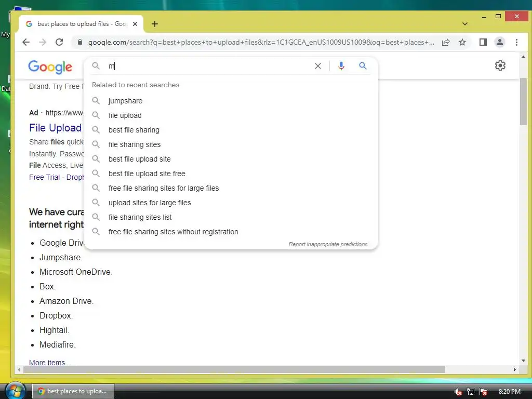Share this page from the address bar
The width and height of the screenshot is (532, 399).
coord(446,42)
